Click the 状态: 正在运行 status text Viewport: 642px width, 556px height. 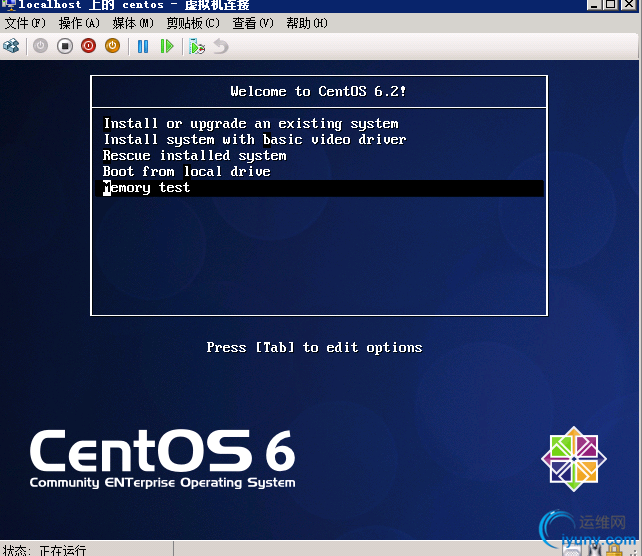pyautogui.click(x=44, y=550)
